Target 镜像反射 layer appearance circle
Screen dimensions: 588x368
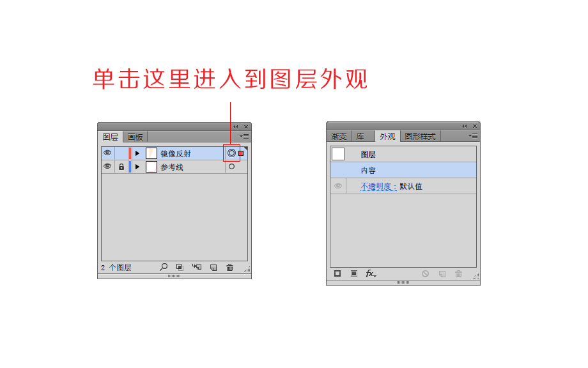[231, 153]
